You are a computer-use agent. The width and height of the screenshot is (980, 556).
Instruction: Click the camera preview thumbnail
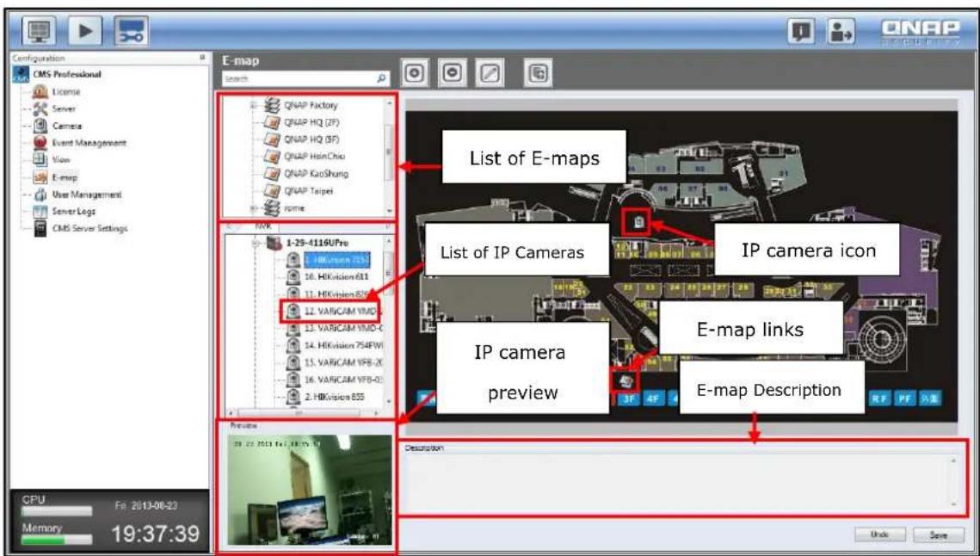click(x=310, y=490)
